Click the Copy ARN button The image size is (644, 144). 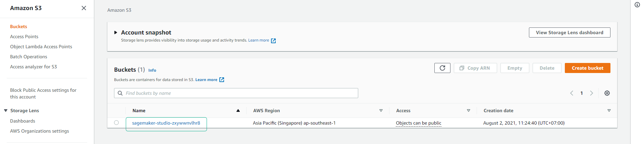(475, 68)
